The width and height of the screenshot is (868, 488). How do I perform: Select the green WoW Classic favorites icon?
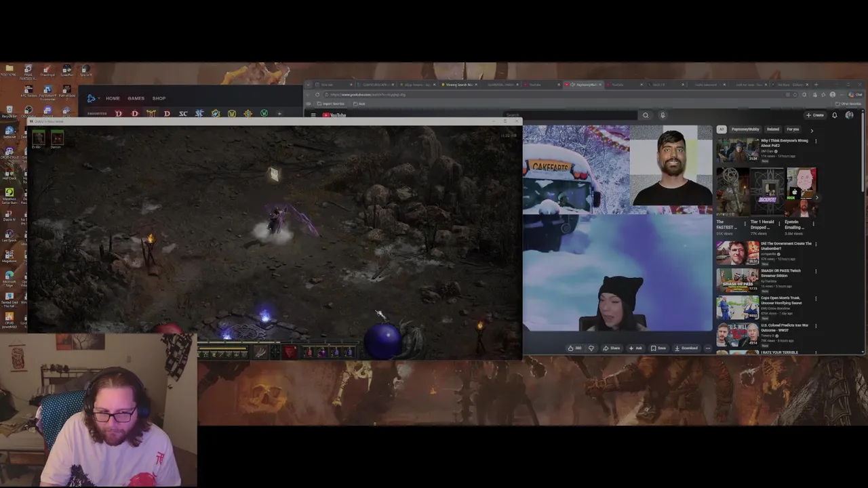pyautogui.click(x=264, y=113)
